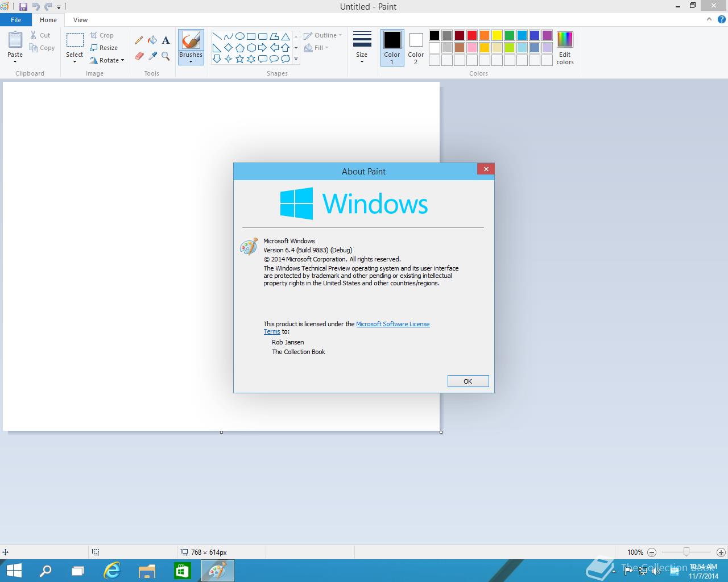Click the Paint help question mark
This screenshot has width=728, height=582.
tap(722, 19)
